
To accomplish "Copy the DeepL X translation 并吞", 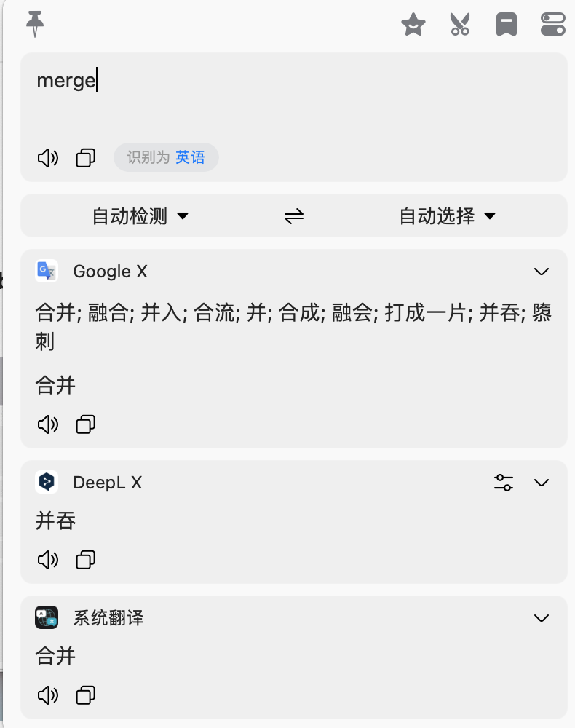I will [85, 560].
